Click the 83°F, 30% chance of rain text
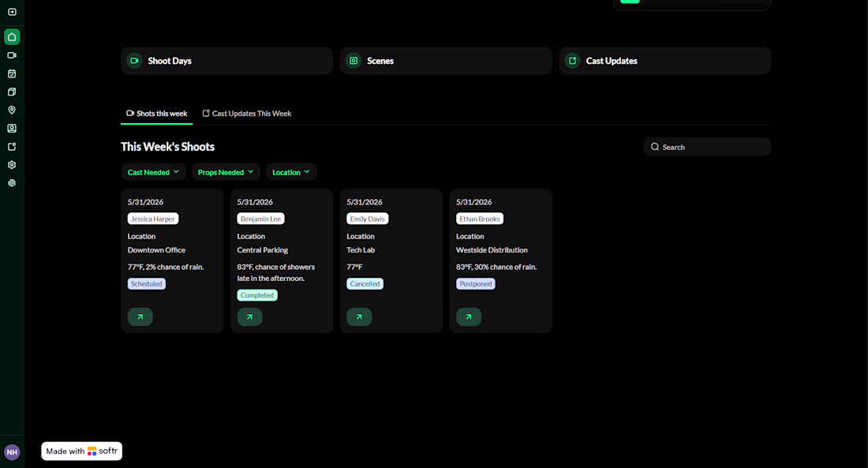Image resolution: width=868 pixels, height=468 pixels. (496, 267)
